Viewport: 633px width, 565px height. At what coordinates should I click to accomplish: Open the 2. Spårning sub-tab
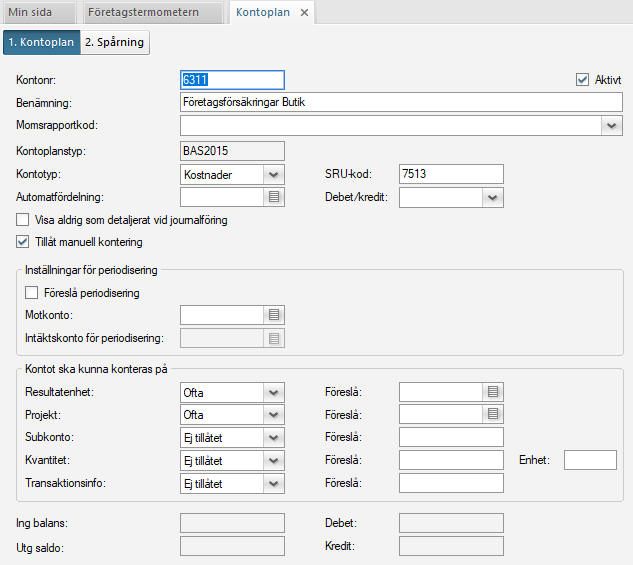point(115,42)
